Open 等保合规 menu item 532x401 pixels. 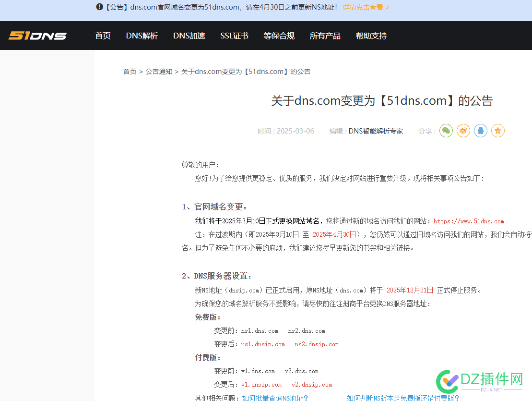pyautogui.click(x=279, y=36)
